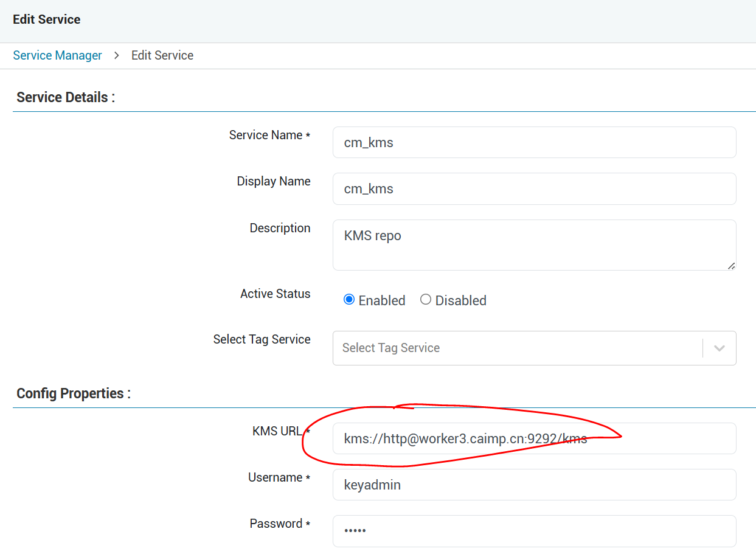Click the Password input field
The height and width of the screenshot is (557, 756).
(534, 531)
